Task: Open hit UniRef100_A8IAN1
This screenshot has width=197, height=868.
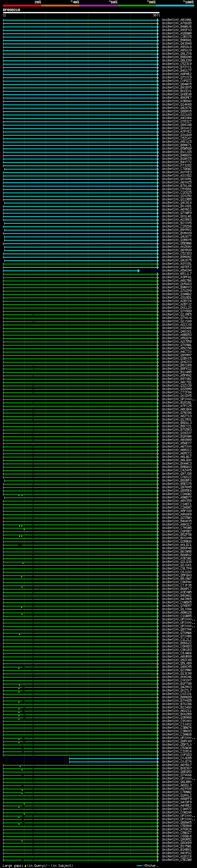Action: [177, 20]
